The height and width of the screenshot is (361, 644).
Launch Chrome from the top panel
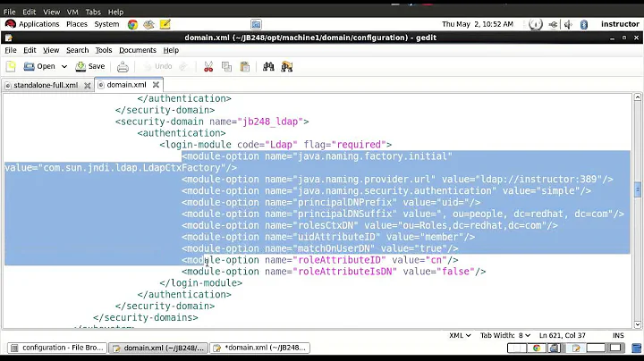coord(132,25)
